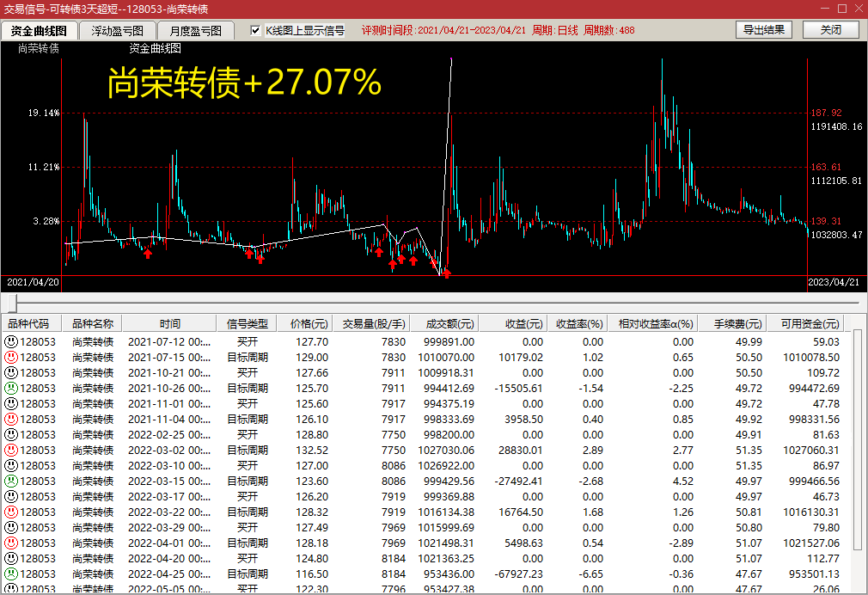Click the 关闭 button

pyautogui.click(x=830, y=29)
